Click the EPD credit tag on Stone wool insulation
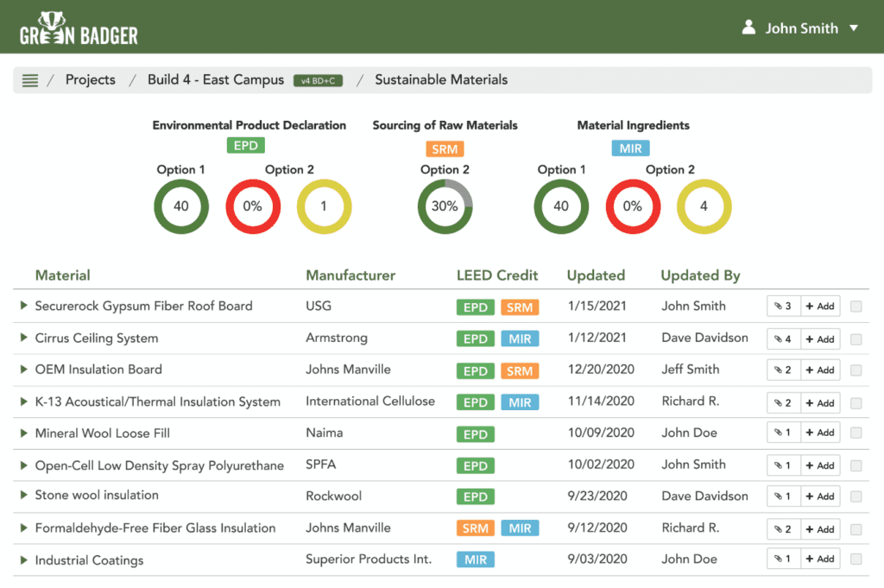Screen dimensions: 884x588 475,496
